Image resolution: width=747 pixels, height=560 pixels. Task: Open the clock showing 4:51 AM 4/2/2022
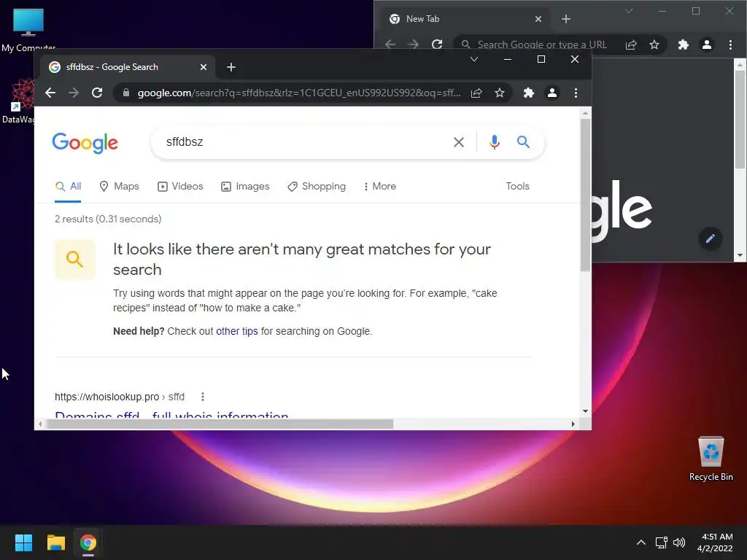[x=715, y=542]
